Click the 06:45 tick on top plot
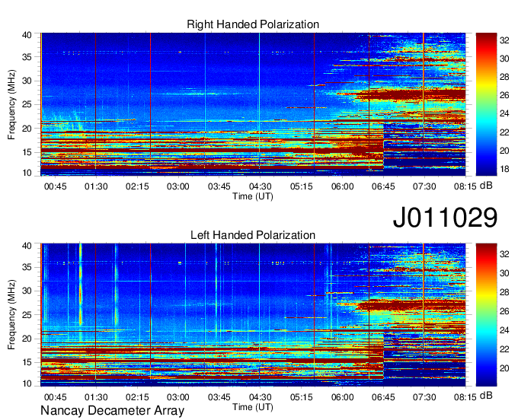This screenshot has height=420, width=518. coord(383,186)
